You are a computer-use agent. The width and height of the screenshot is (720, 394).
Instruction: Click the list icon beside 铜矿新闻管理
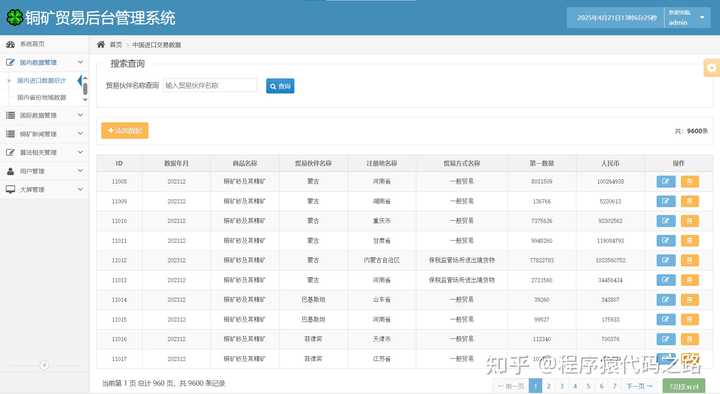10,134
